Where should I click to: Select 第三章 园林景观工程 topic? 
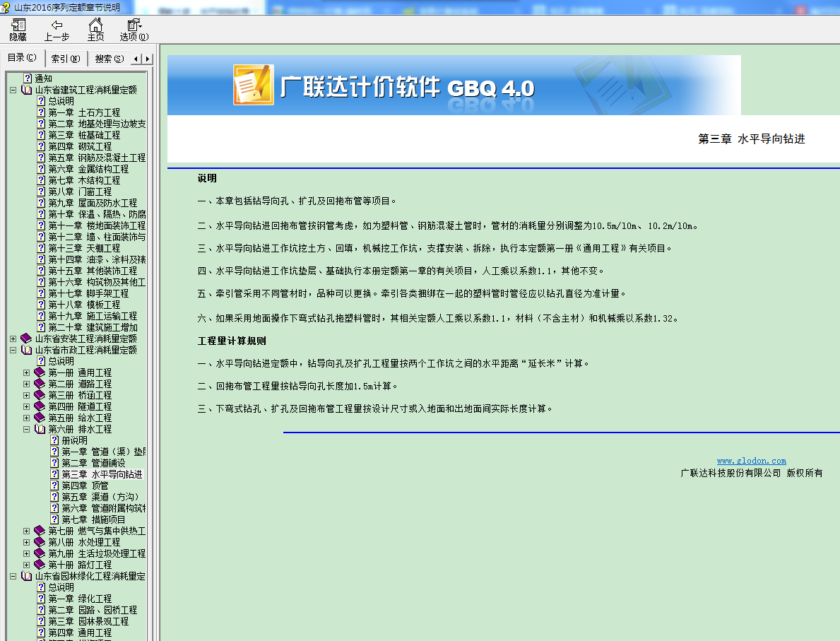[88, 621]
